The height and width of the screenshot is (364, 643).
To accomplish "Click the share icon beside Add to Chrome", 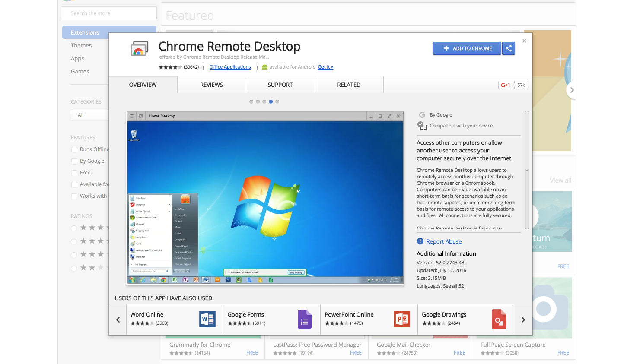I will [x=509, y=48].
